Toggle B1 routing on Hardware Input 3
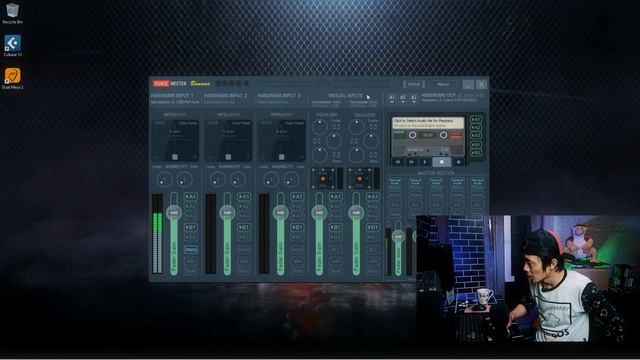The width and height of the screenshot is (640, 360). click(298, 227)
